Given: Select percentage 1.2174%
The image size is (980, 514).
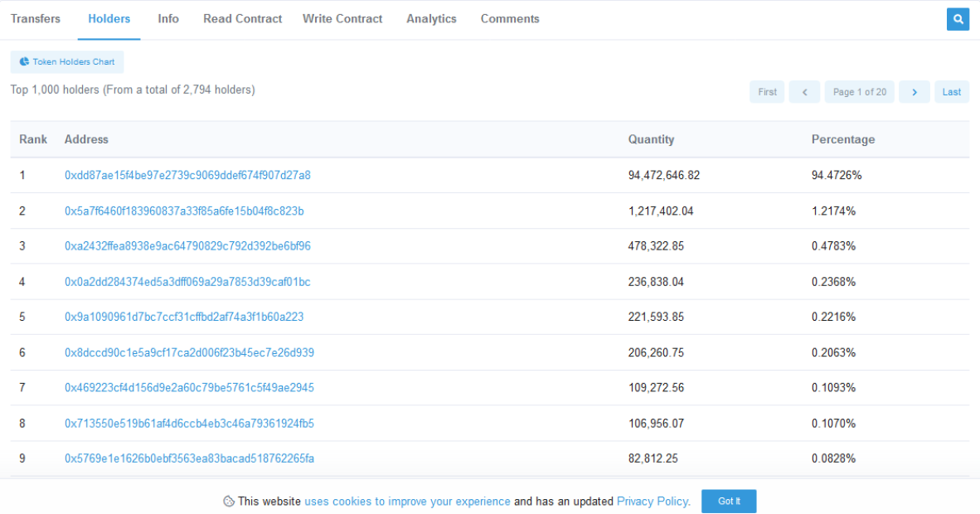Looking at the screenshot, I should point(833,211).
